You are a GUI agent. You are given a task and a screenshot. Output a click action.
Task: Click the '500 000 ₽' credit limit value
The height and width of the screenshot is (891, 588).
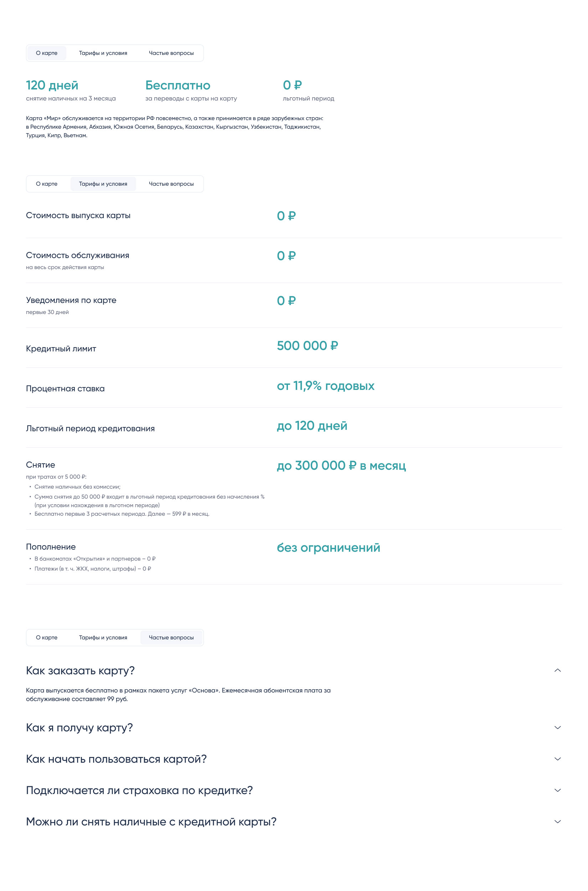[307, 346]
